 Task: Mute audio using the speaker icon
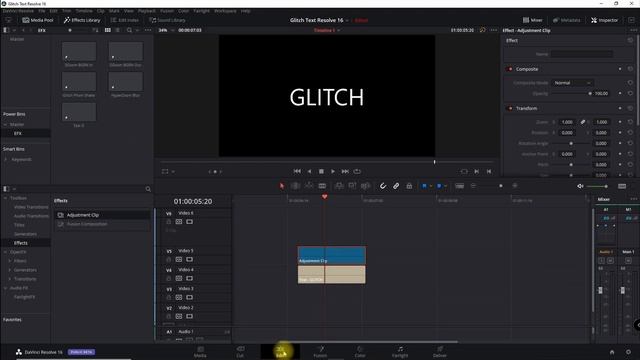click(x=580, y=186)
